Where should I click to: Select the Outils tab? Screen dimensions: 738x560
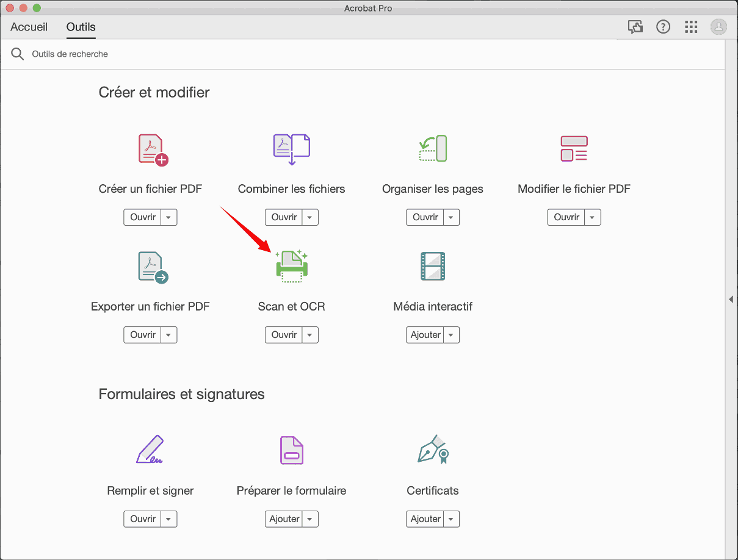tap(81, 27)
